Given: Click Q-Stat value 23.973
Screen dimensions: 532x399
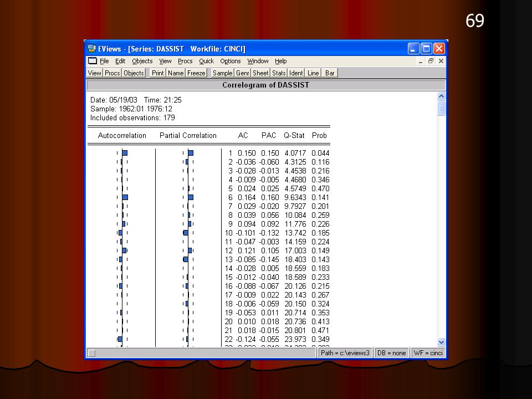Looking at the screenshot, I should tap(295, 339).
